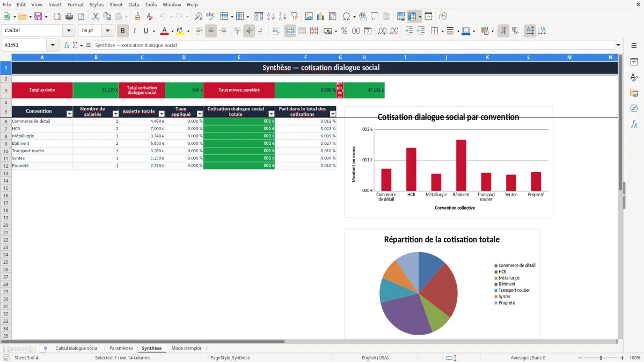This screenshot has width=644, height=362.
Task: Open sidebar Functions deck
Action: [x=634, y=124]
